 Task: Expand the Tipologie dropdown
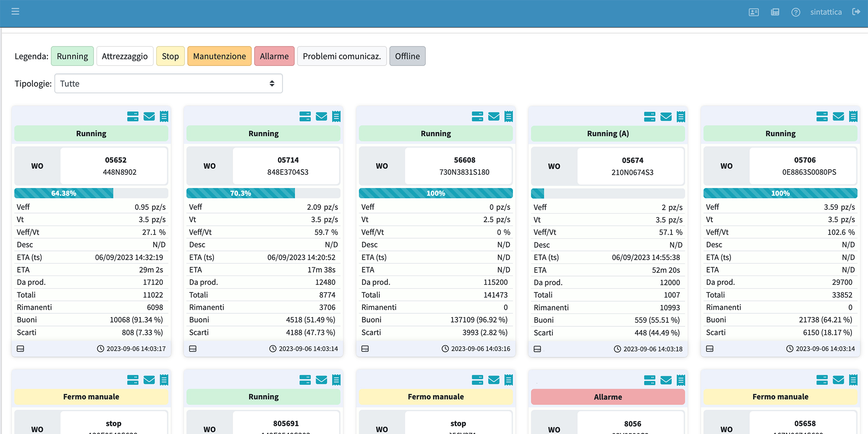pyautogui.click(x=168, y=83)
